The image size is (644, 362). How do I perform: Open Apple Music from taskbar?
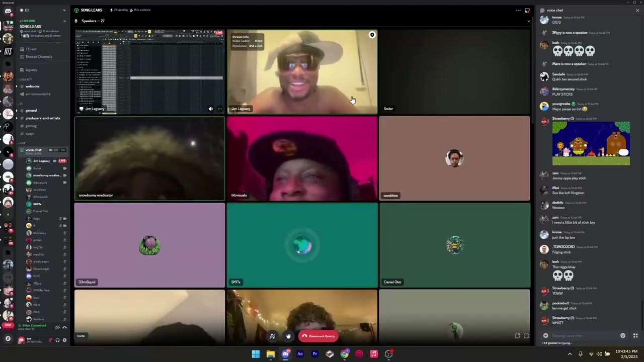click(374, 354)
